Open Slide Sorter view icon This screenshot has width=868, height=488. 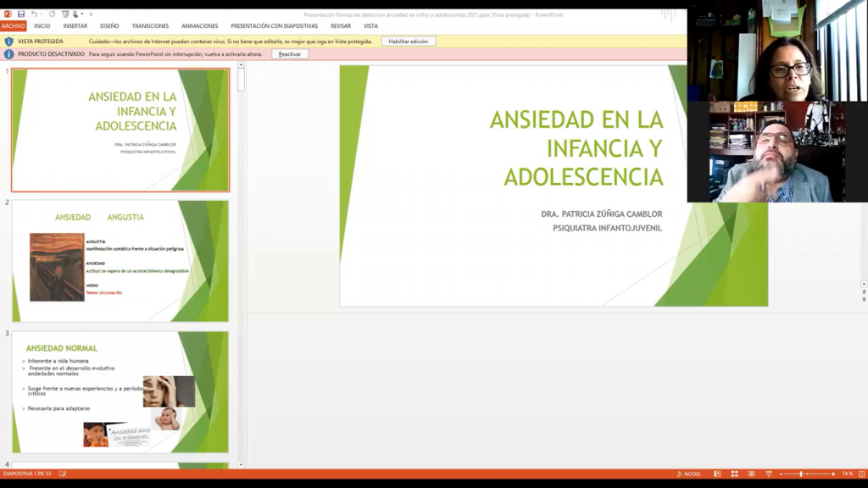(734, 474)
